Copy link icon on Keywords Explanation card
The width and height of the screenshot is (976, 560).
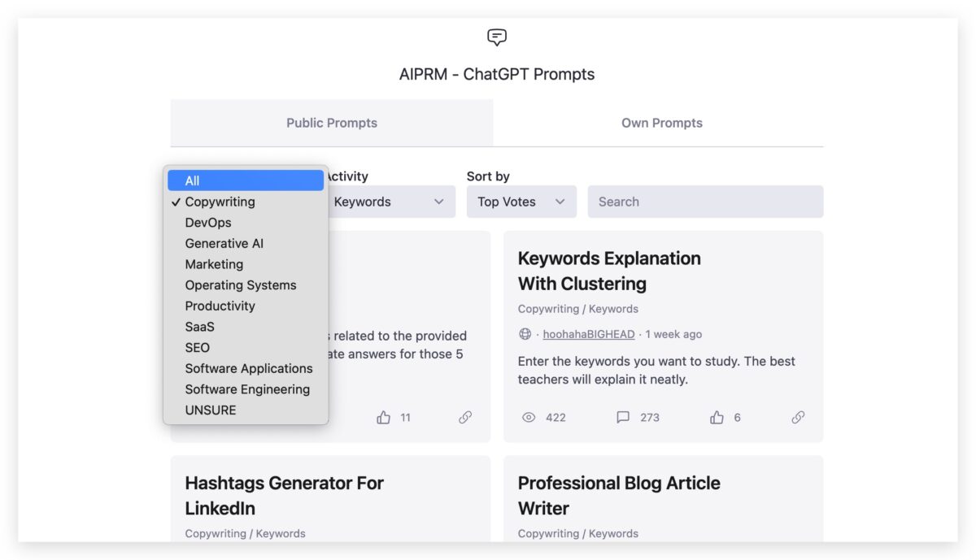tap(798, 417)
